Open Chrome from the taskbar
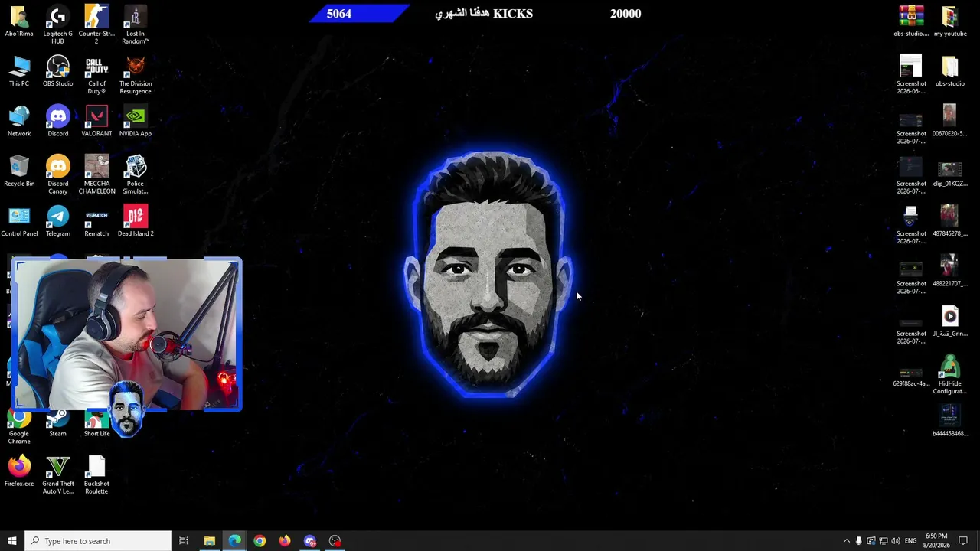The image size is (980, 551). (x=260, y=541)
